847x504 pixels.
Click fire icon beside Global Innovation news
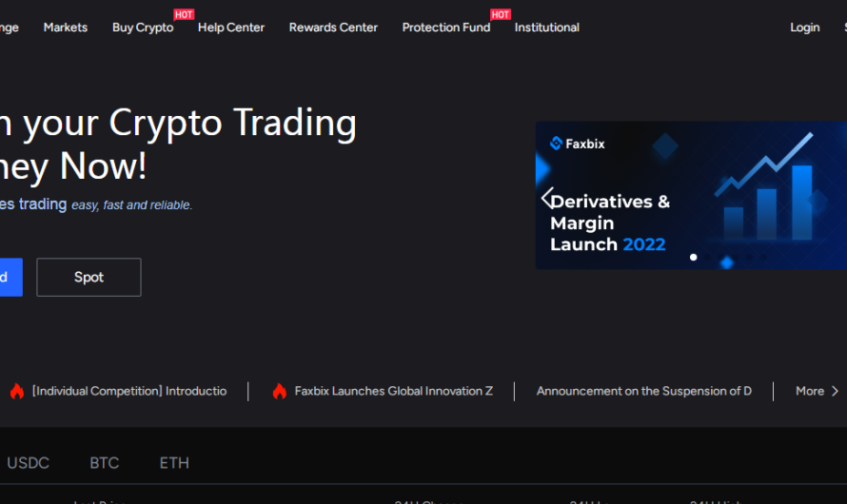279,391
